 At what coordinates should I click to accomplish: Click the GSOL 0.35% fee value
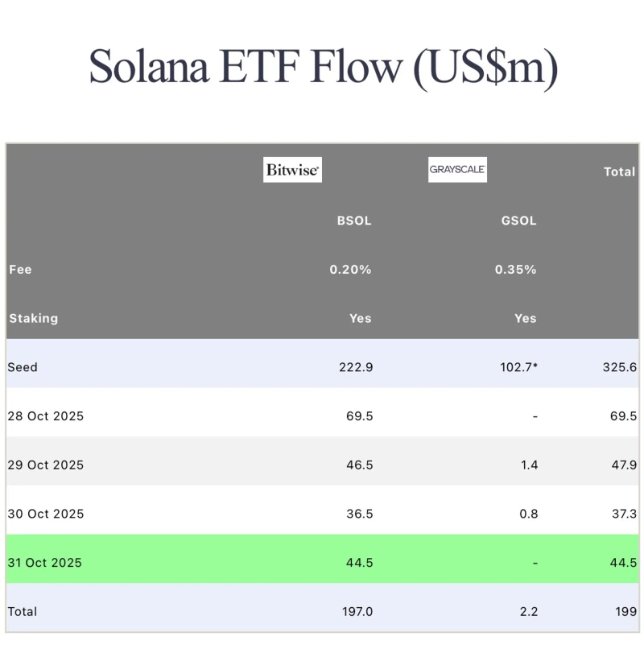tap(515, 270)
